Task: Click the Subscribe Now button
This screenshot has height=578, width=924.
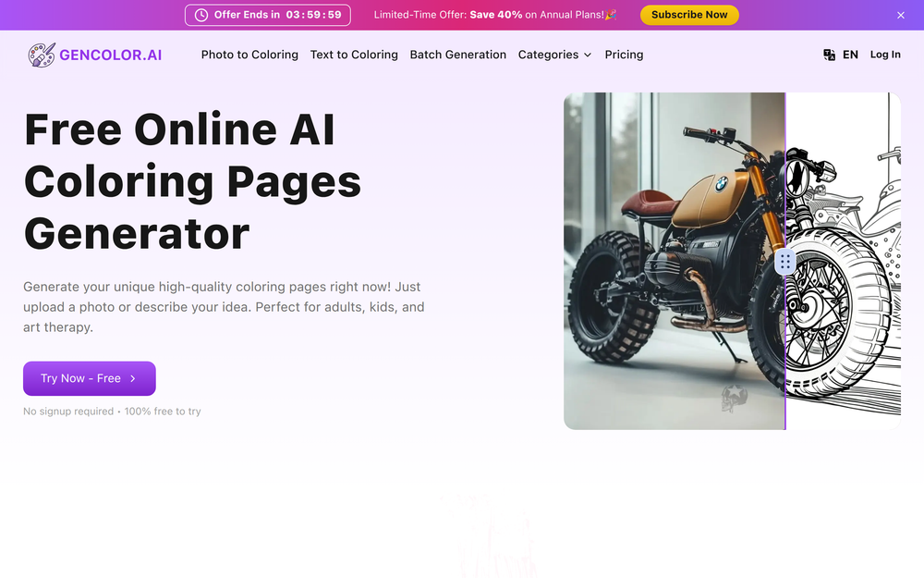Action: click(x=689, y=16)
